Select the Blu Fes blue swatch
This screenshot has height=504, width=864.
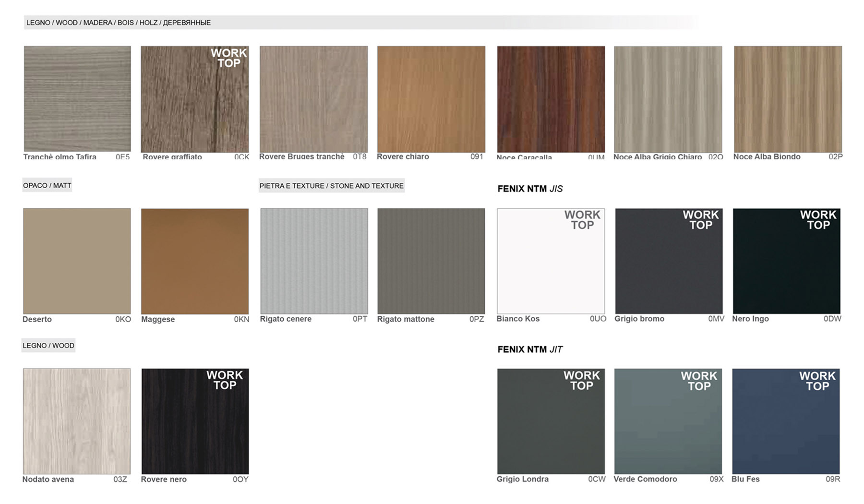pos(786,421)
